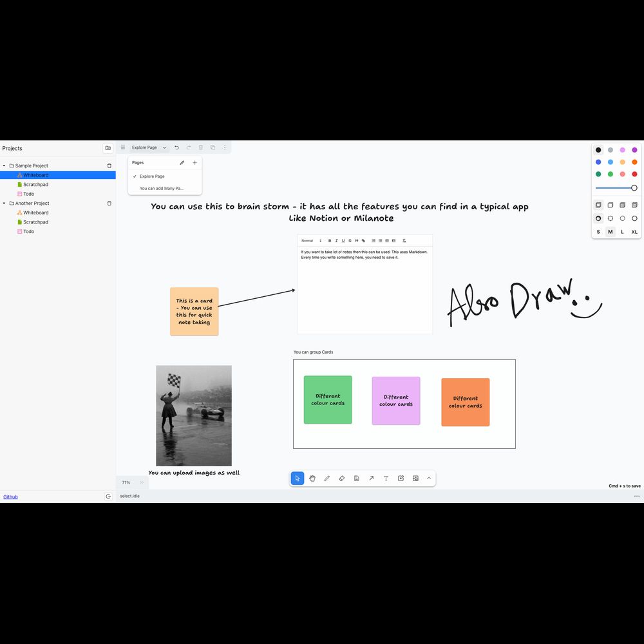This screenshot has width=644, height=644.
Task: Choose the S size option
Action: [x=598, y=232]
